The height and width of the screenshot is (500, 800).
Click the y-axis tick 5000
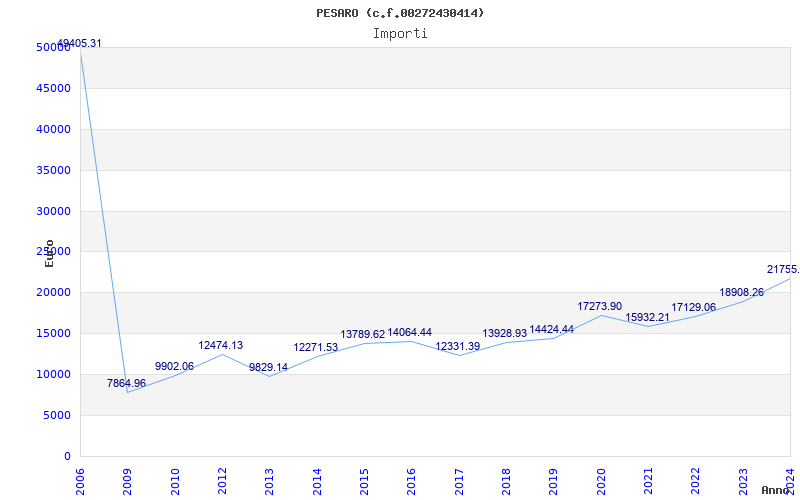click(x=56, y=415)
